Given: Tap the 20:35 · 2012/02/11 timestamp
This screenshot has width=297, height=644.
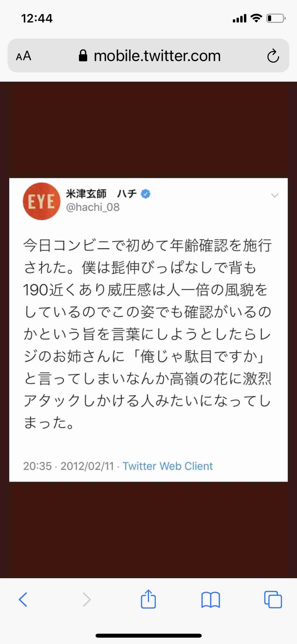Looking at the screenshot, I should pos(69,466).
